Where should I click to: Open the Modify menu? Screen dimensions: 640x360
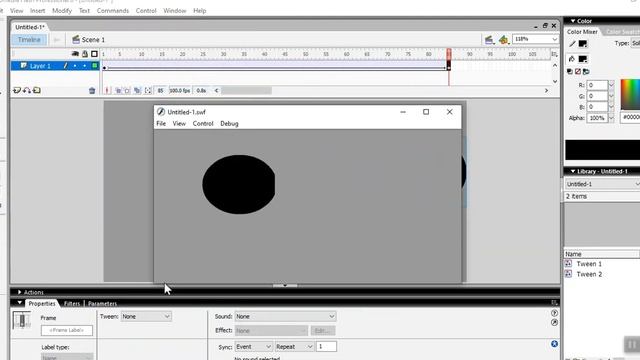click(x=62, y=11)
